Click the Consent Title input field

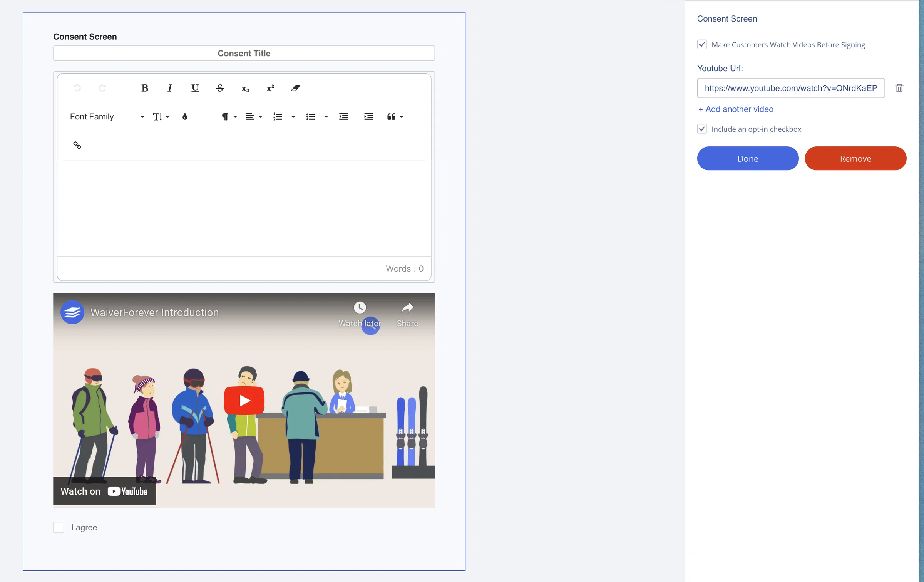(x=244, y=54)
